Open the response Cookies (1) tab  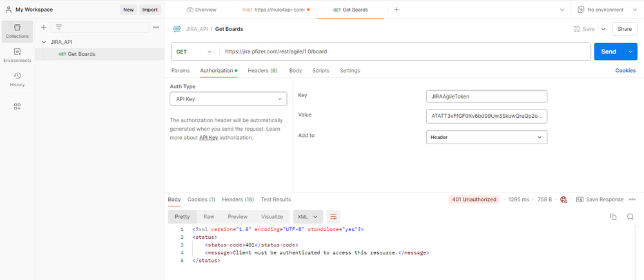tap(201, 200)
